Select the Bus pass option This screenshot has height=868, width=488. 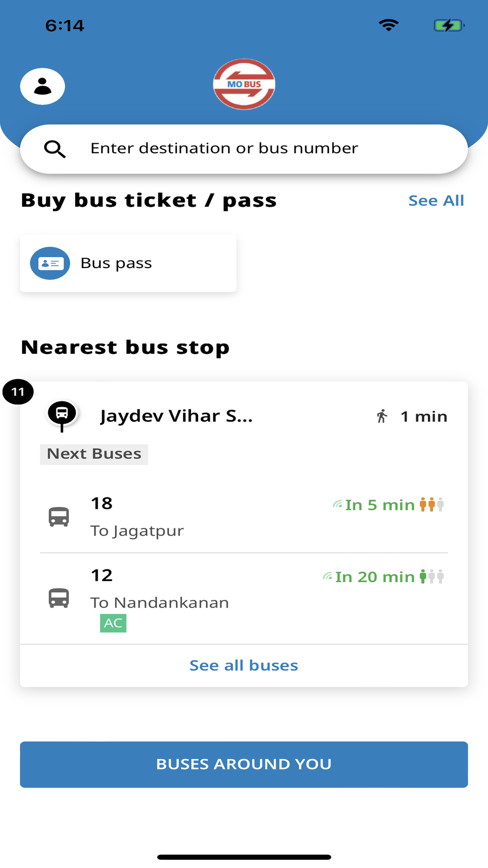click(128, 263)
